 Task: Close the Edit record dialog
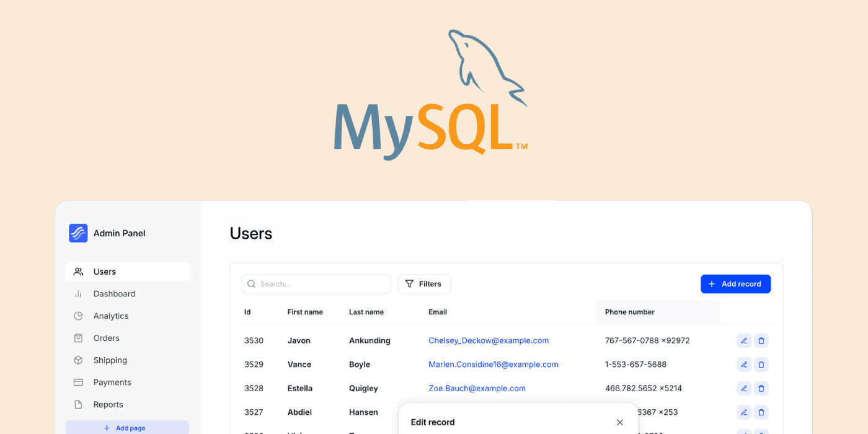coord(619,422)
